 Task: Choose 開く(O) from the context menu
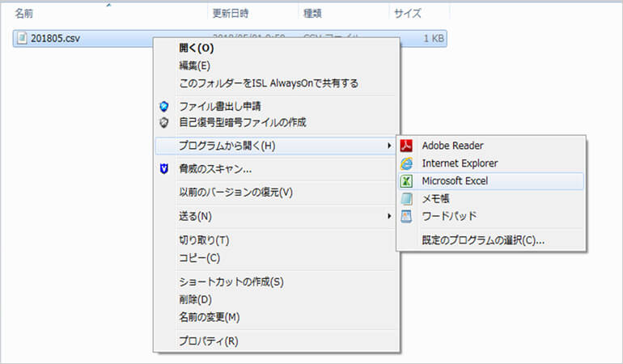[195, 48]
